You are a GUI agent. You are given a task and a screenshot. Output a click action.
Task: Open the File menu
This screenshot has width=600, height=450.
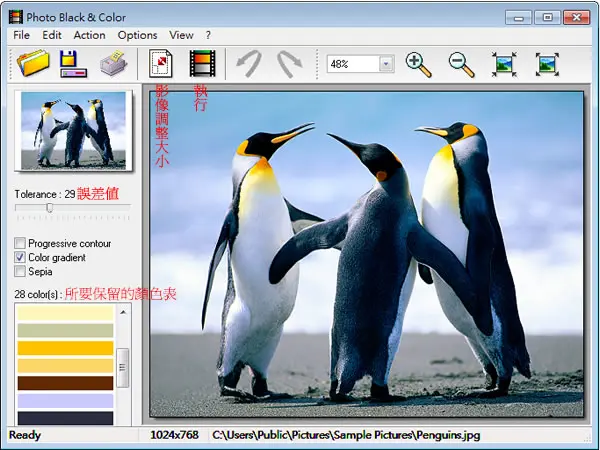tap(21, 35)
